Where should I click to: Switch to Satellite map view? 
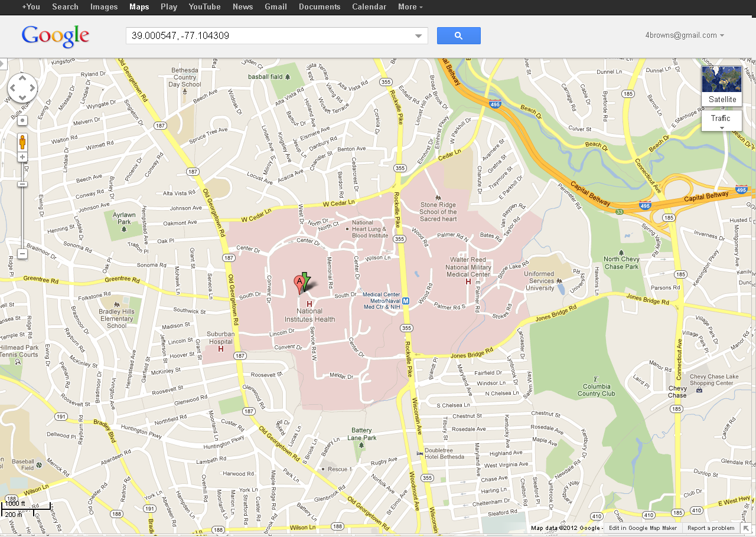722,86
